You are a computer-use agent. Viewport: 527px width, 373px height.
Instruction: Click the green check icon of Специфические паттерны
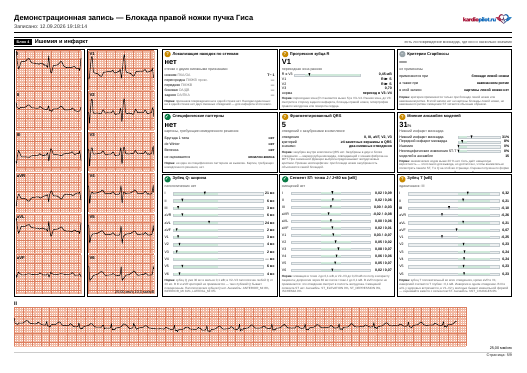click(x=167, y=117)
